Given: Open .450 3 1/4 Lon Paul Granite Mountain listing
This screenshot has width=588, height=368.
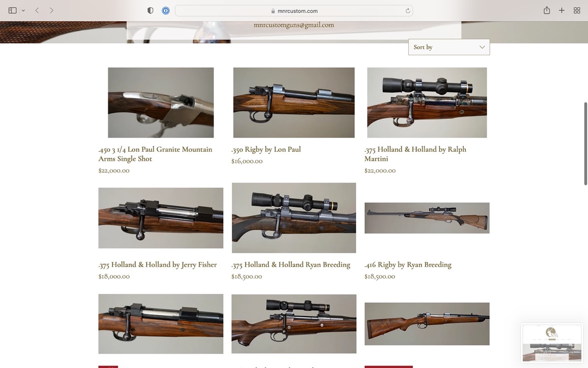Looking at the screenshot, I should tap(155, 154).
